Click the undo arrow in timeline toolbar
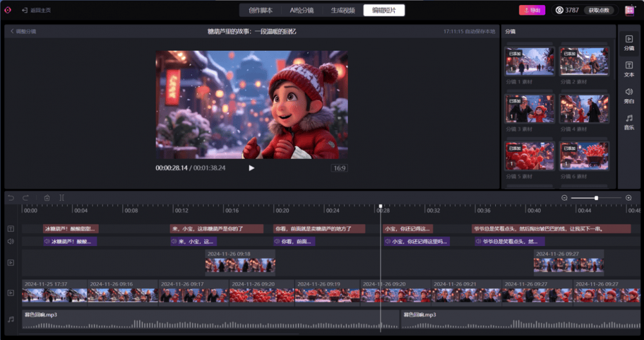 [11, 198]
